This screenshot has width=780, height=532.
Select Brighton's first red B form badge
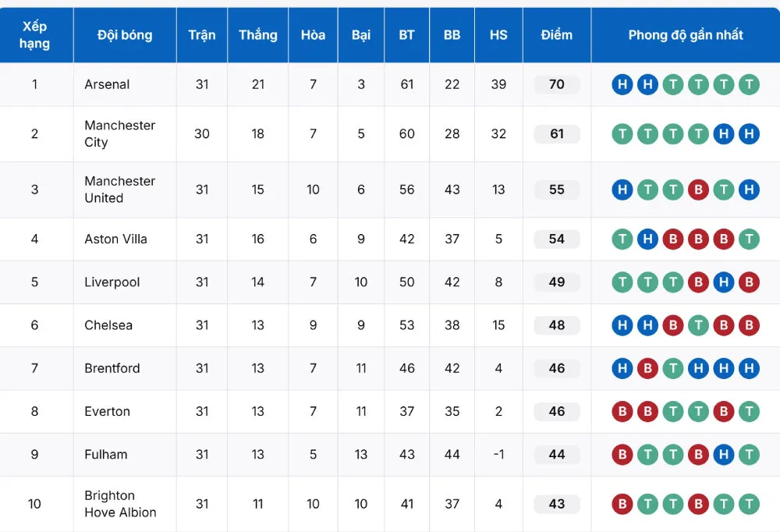622,504
